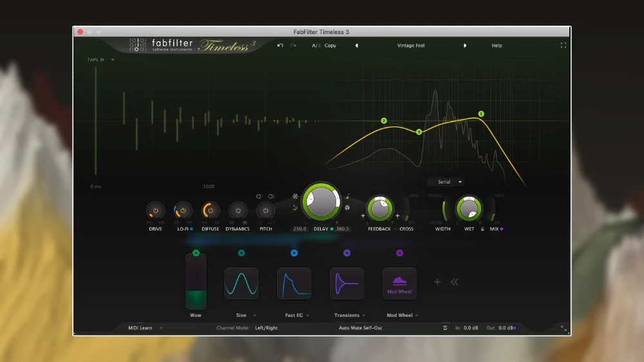Screen dimensions: 644x362
Task: Click the Wet knob
Action: tap(469, 208)
